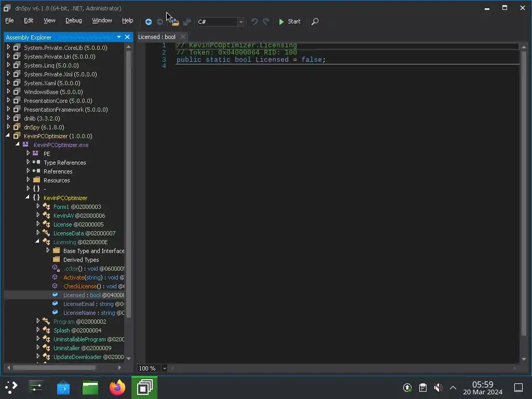Click the Assembly Explorer horizontal scrollbar
This screenshot has width=532, height=399.
[x=54, y=367]
